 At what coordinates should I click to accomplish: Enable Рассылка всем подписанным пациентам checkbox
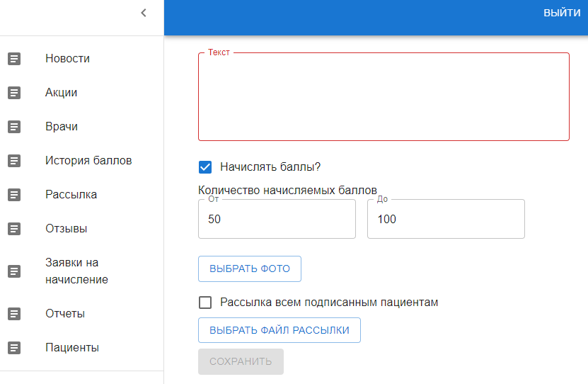205,303
